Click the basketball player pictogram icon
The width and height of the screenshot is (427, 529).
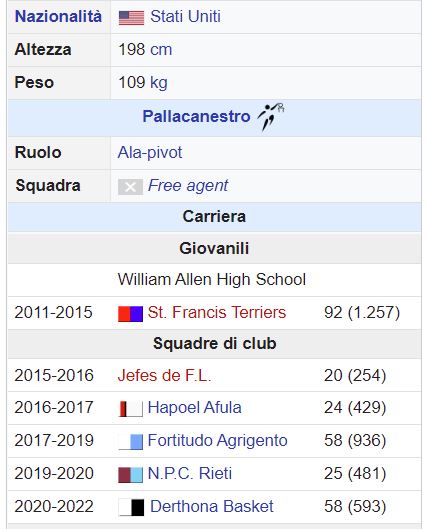tap(271, 116)
